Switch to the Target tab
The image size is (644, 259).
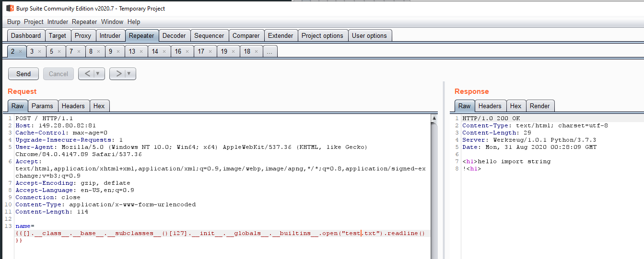[58, 35]
